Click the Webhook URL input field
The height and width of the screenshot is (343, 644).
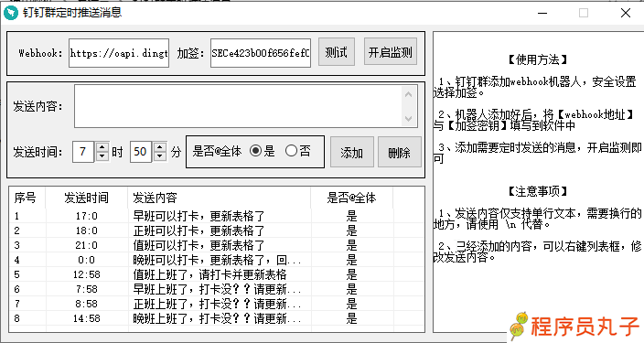(119, 53)
